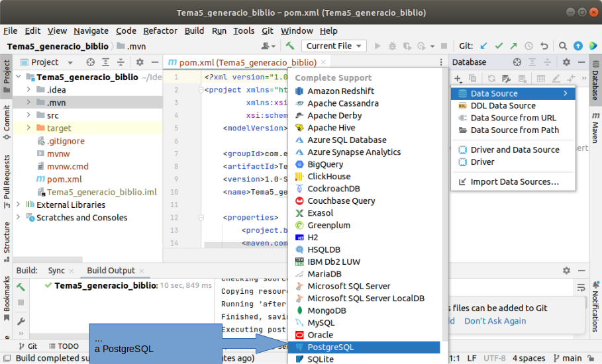This screenshot has width=602, height=364.
Task: Open the Refactor menu
Action: 160,30
